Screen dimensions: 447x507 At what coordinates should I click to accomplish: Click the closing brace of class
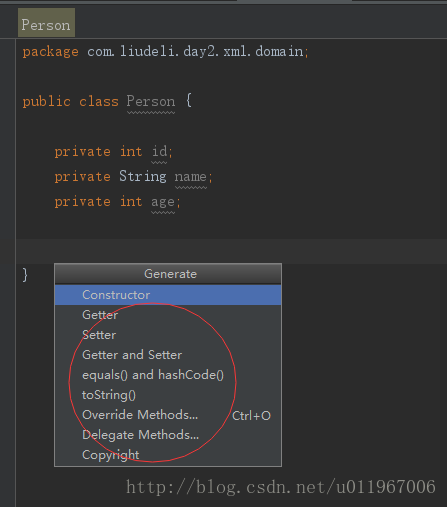pyautogui.click(x=25, y=275)
